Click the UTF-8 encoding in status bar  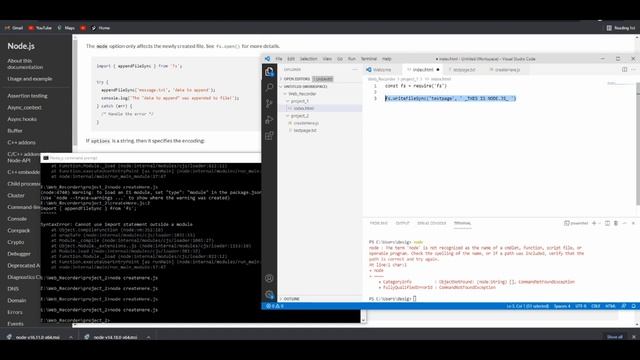[580, 306]
